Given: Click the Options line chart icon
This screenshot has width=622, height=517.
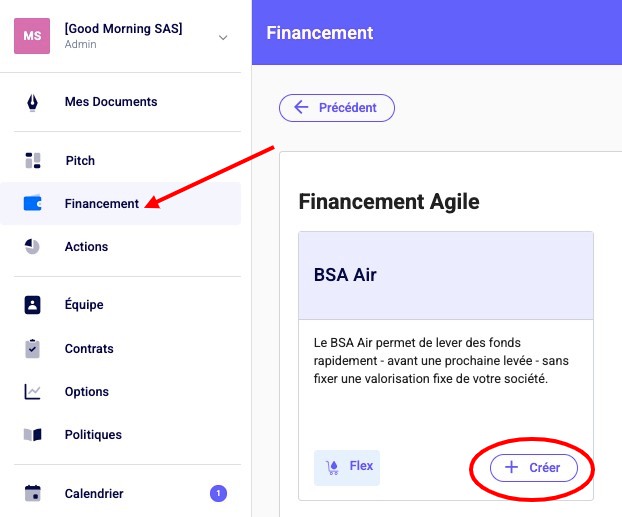Looking at the screenshot, I should click(x=33, y=392).
